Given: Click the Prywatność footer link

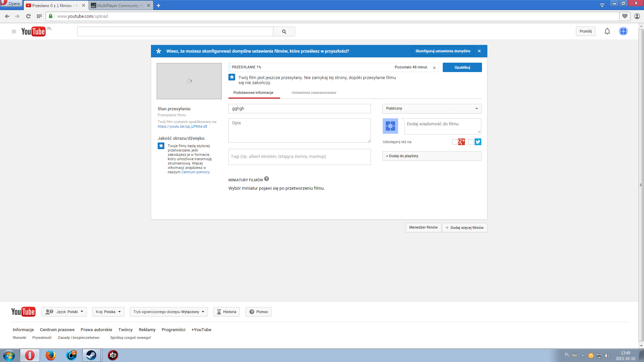Looking at the screenshot, I should click(42, 338).
